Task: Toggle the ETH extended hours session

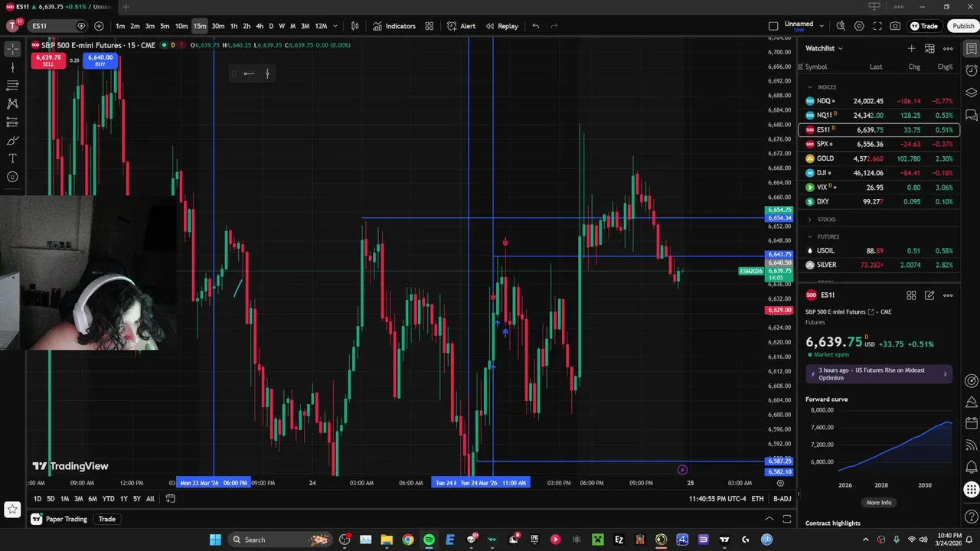Action: (757, 499)
